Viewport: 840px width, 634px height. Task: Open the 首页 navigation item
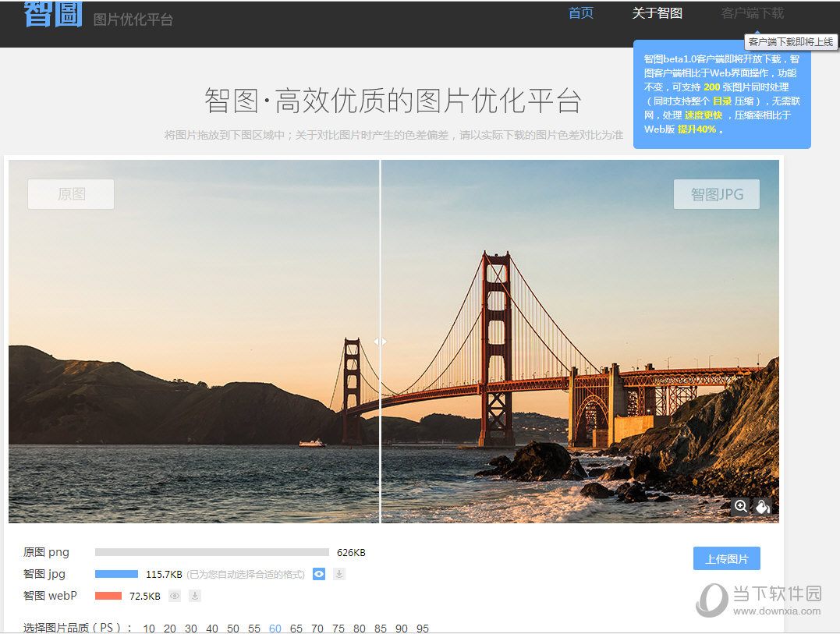[580, 12]
